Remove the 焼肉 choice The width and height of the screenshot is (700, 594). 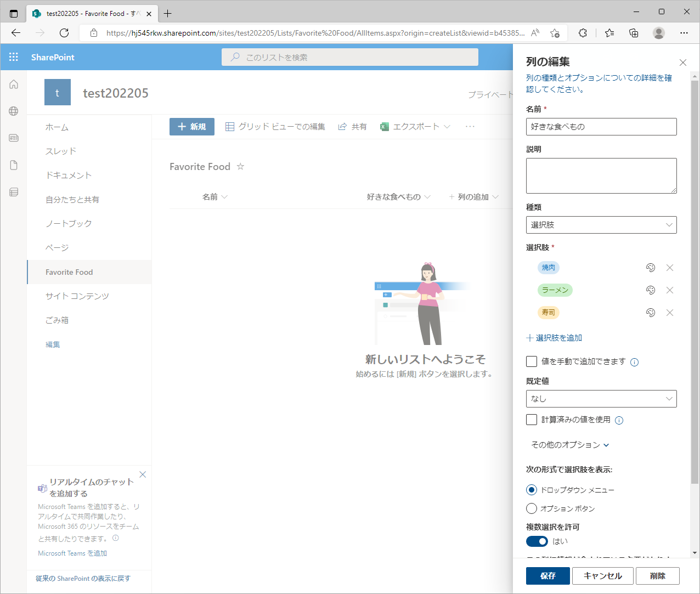[670, 268]
